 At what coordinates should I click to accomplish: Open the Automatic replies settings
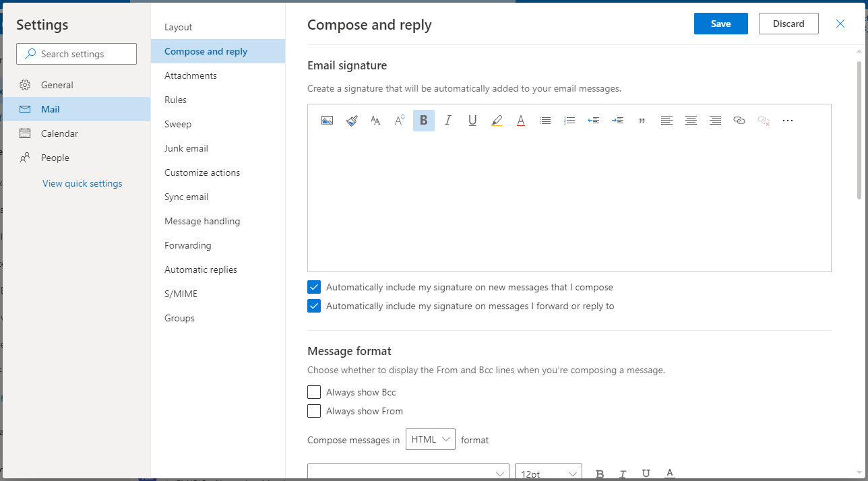point(201,269)
